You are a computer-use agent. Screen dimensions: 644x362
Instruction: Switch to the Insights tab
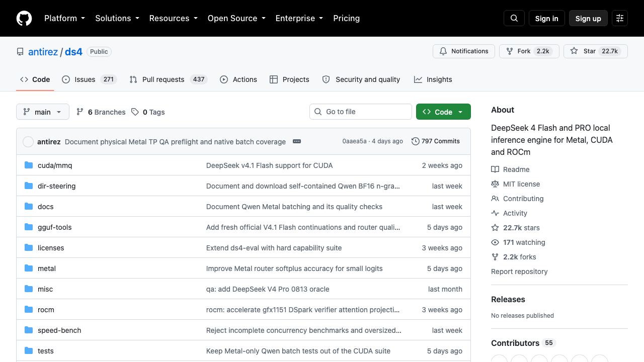tap(433, 79)
